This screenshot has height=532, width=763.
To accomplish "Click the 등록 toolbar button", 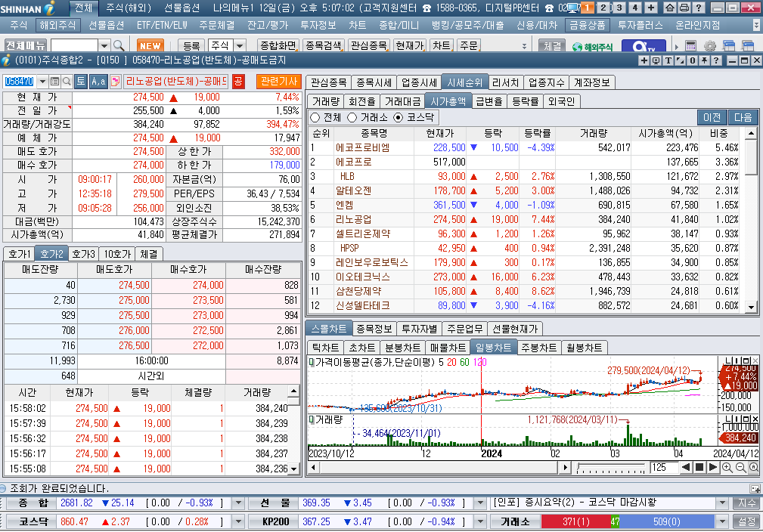I will (191, 45).
